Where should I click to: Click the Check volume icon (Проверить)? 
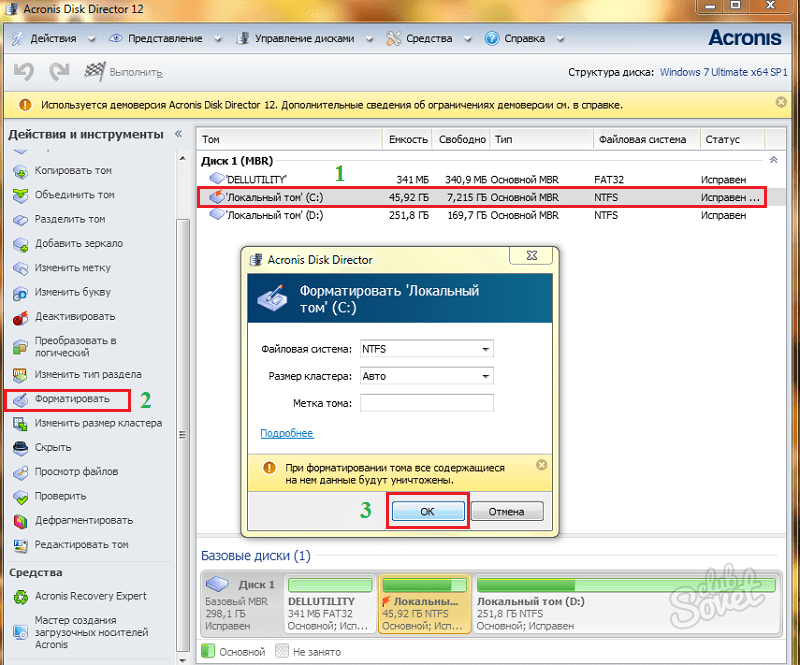pos(20,497)
